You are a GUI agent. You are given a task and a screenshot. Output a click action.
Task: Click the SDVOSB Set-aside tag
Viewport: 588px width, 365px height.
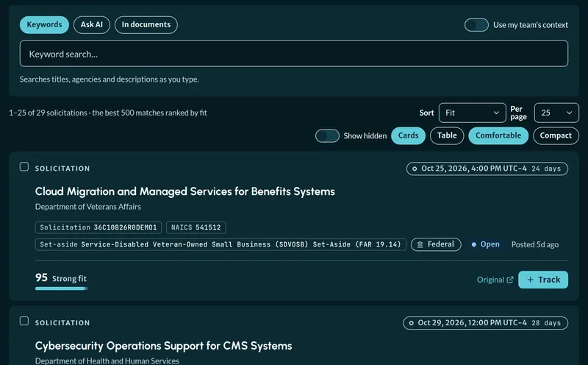tap(220, 244)
